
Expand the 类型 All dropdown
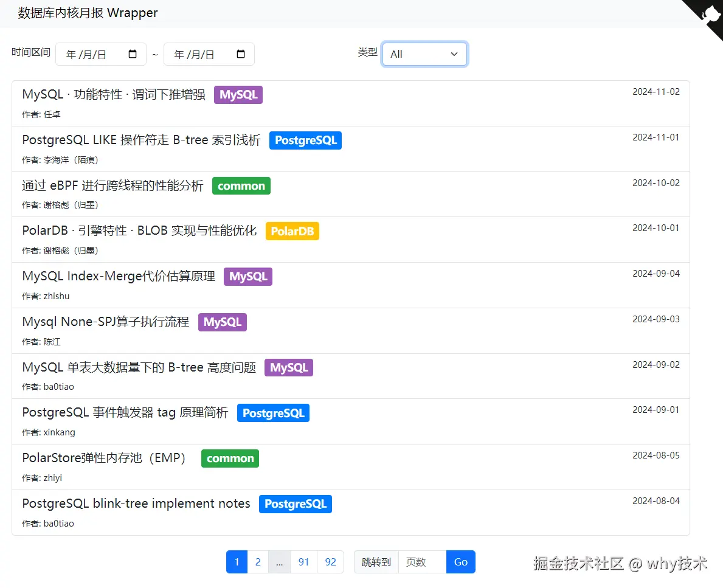tap(424, 54)
